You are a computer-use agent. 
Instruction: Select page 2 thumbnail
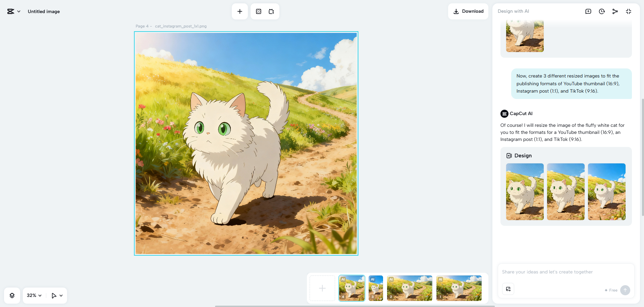coord(410,288)
